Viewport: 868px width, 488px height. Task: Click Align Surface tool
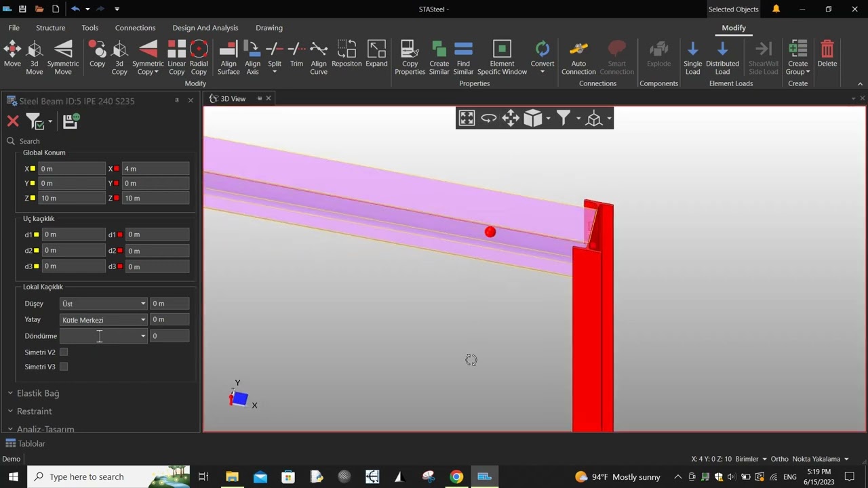tap(229, 58)
